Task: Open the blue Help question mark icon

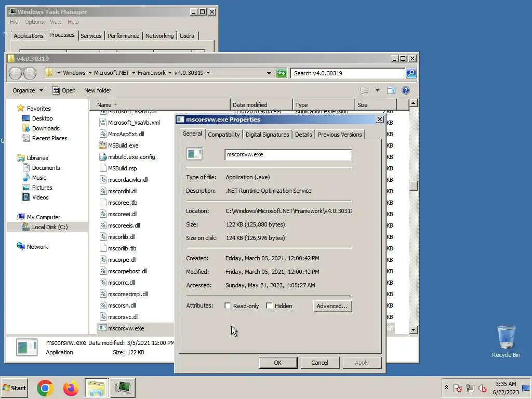Action: (405, 90)
